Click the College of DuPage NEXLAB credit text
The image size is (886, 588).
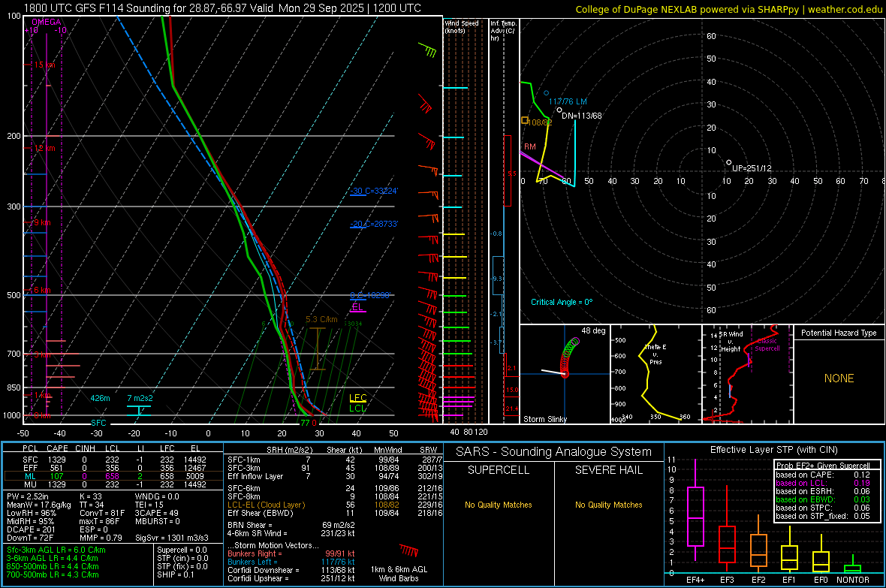pyautogui.click(x=728, y=9)
